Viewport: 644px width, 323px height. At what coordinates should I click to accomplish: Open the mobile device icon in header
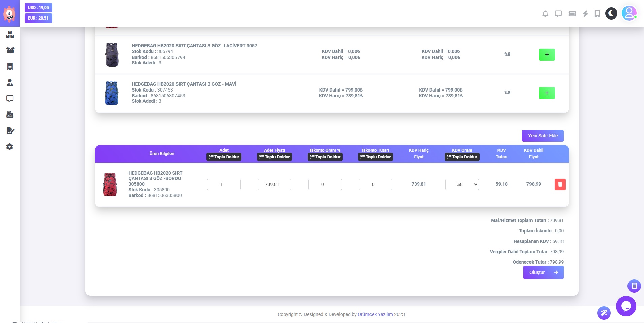tap(597, 14)
